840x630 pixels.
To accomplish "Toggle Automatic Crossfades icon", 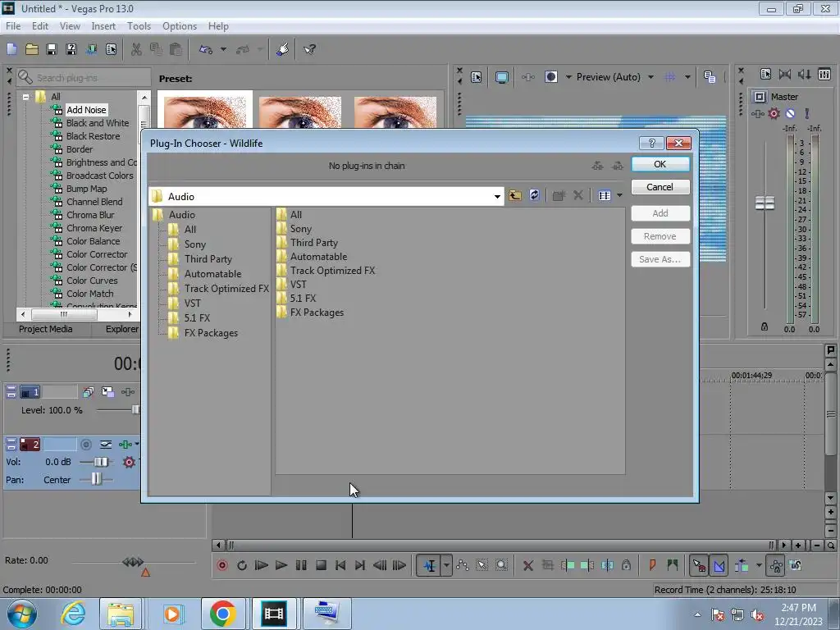I will click(719, 565).
